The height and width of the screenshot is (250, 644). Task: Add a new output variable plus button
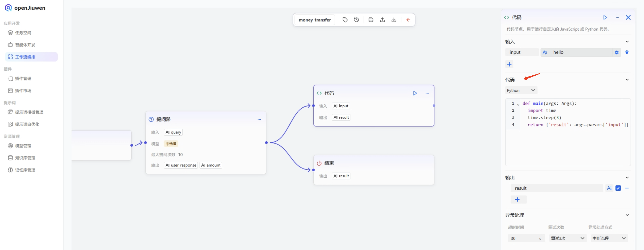pos(517,200)
